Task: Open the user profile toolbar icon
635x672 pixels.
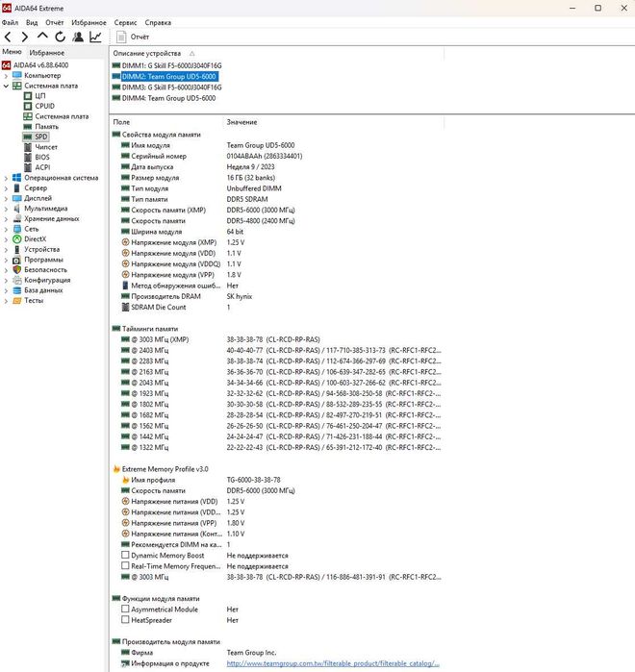Action: [x=78, y=37]
